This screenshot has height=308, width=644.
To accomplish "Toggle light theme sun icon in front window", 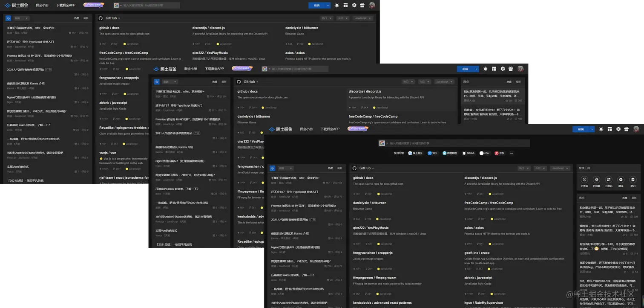I will click(601, 129).
